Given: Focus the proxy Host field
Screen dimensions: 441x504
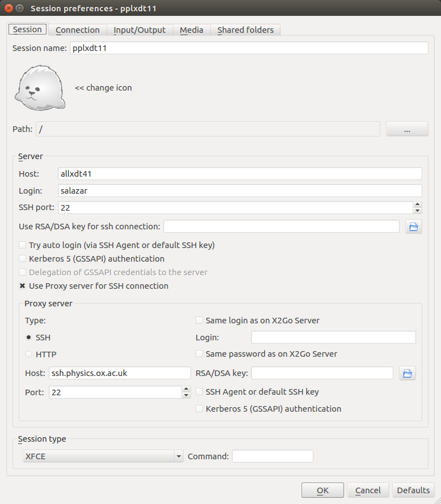Looking at the screenshot, I should pyautogui.click(x=119, y=373).
